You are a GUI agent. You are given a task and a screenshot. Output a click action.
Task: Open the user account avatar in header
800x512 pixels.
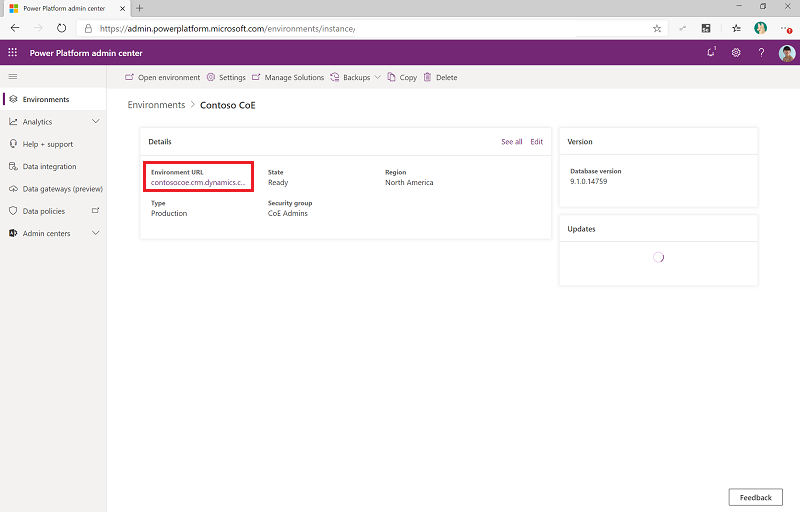tap(787, 53)
